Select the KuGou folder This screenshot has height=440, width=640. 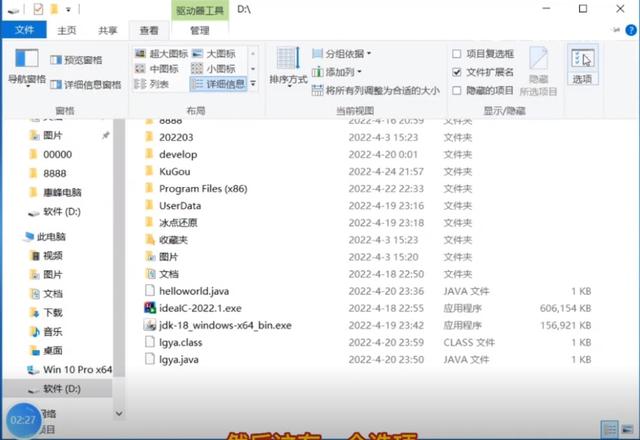pyautogui.click(x=174, y=171)
